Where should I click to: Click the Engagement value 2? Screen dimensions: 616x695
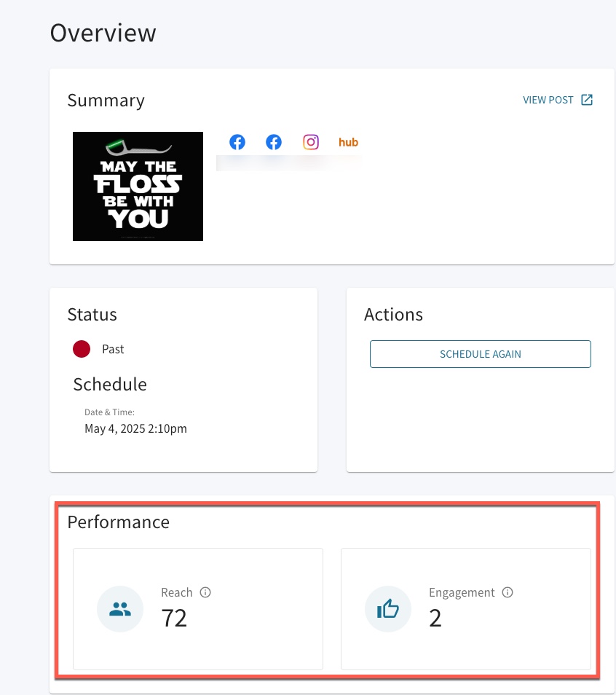pos(435,618)
